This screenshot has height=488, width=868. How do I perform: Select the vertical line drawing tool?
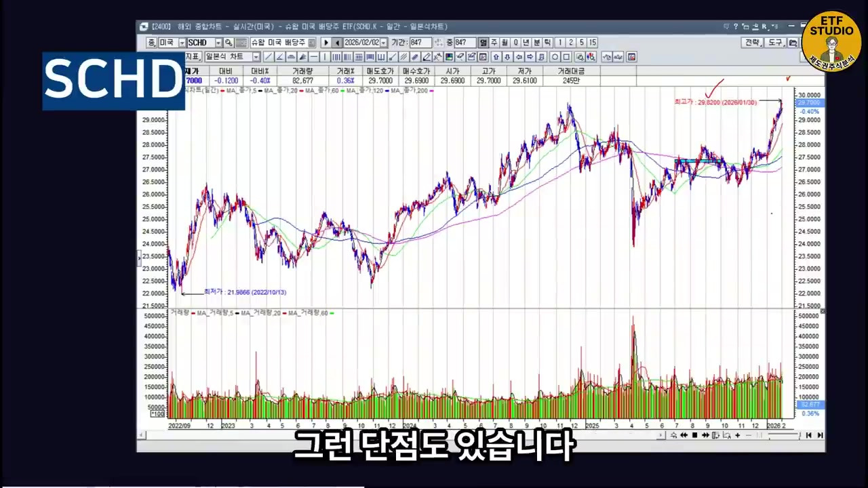point(325,57)
